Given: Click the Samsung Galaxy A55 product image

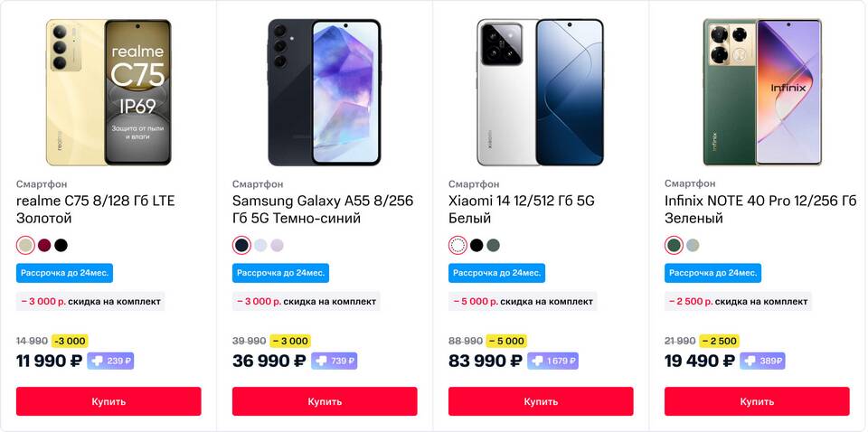Looking at the screenshot, I should (325, 92).
